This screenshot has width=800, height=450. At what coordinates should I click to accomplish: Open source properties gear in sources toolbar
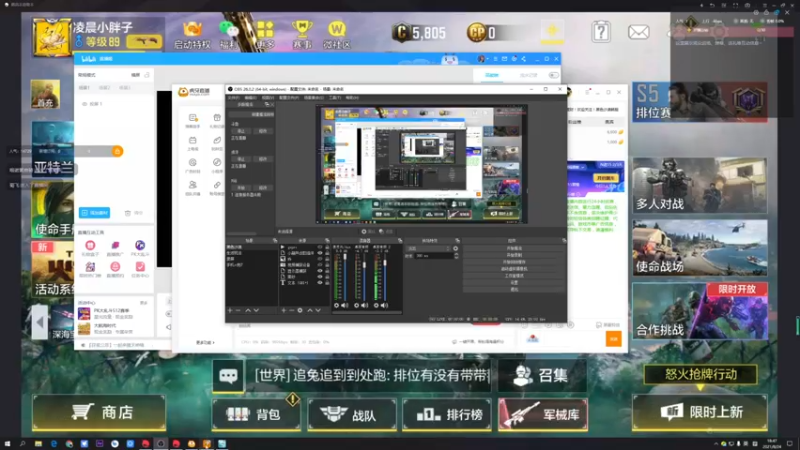300,310
